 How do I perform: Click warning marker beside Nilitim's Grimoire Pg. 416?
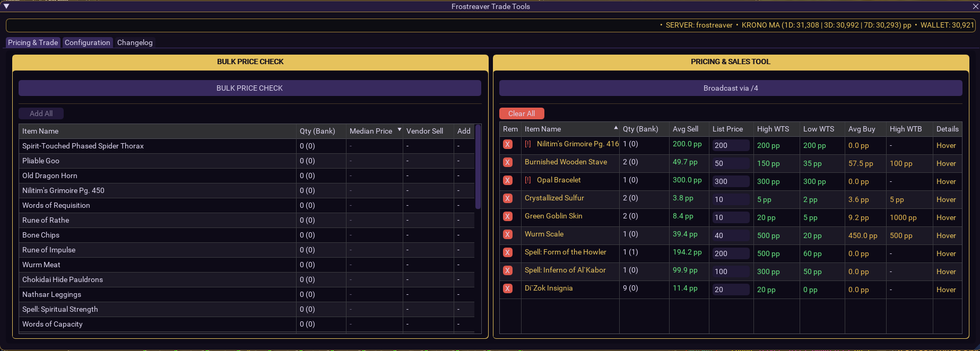[528, 144]
